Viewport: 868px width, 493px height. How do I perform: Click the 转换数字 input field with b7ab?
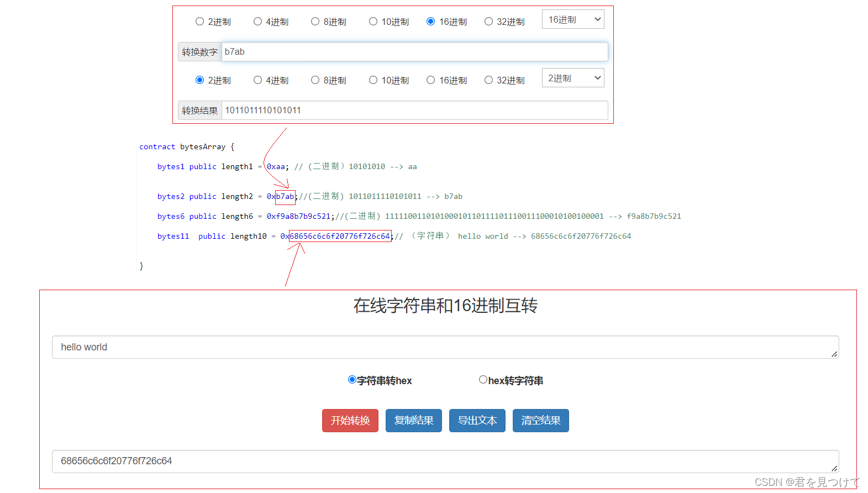pyautogui.click(x=414, y=52)
